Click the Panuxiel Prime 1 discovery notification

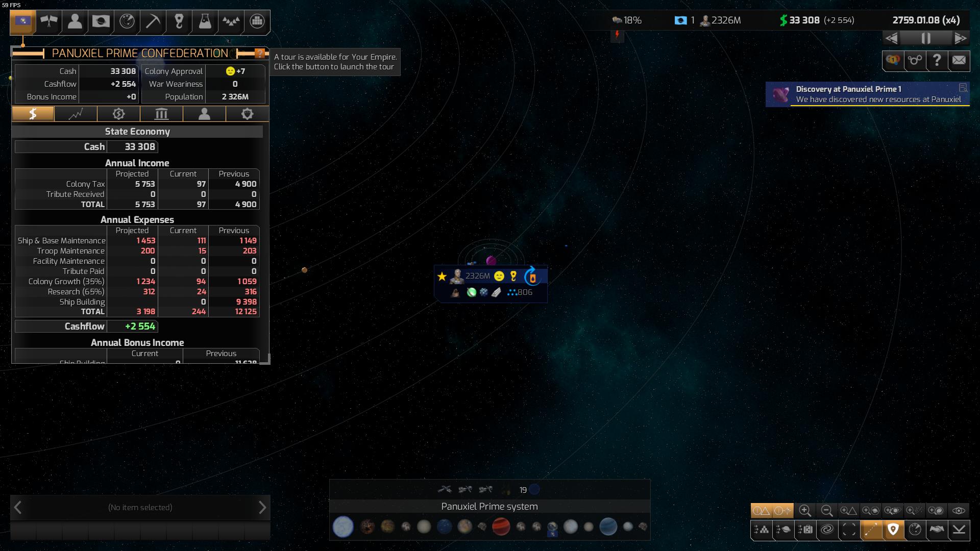coord(868,94)
